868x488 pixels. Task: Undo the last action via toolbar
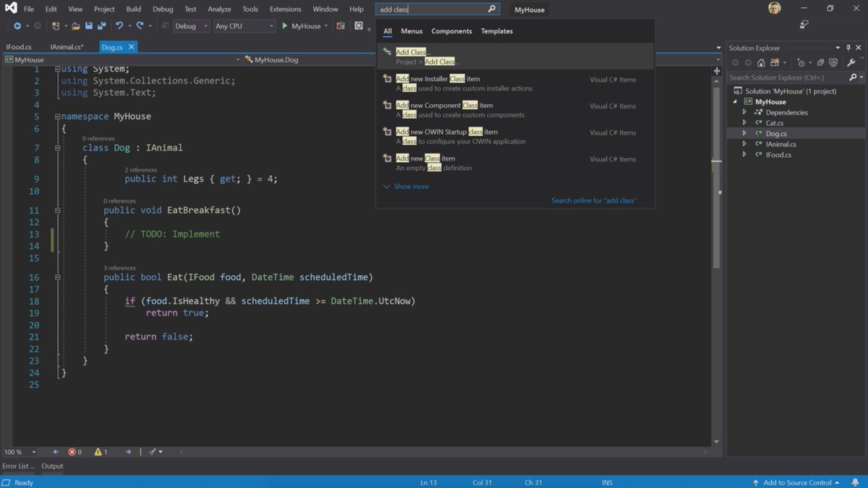coord(119,26)
